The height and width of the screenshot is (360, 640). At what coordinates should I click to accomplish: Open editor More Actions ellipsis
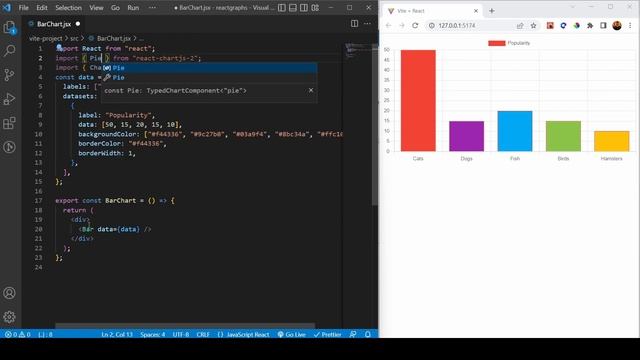pos(367,24)
